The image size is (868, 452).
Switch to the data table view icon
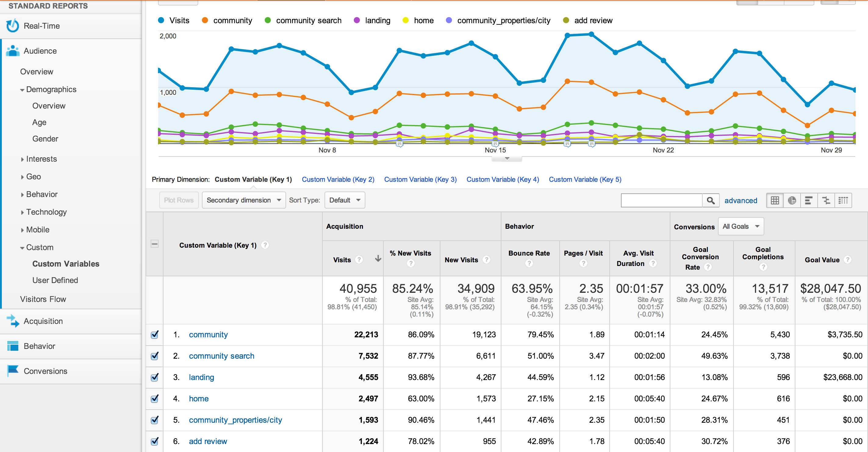(775, 201)
